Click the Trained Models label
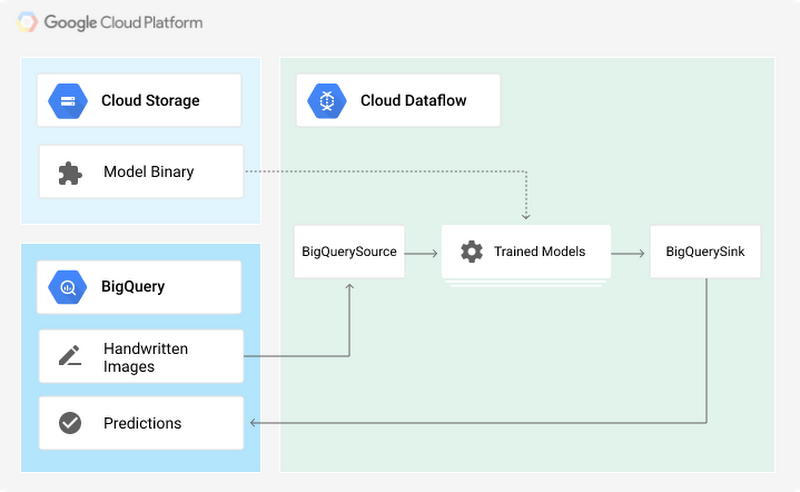Image resolution: width=800 pixels, height=492 pixels. (539, 252)
